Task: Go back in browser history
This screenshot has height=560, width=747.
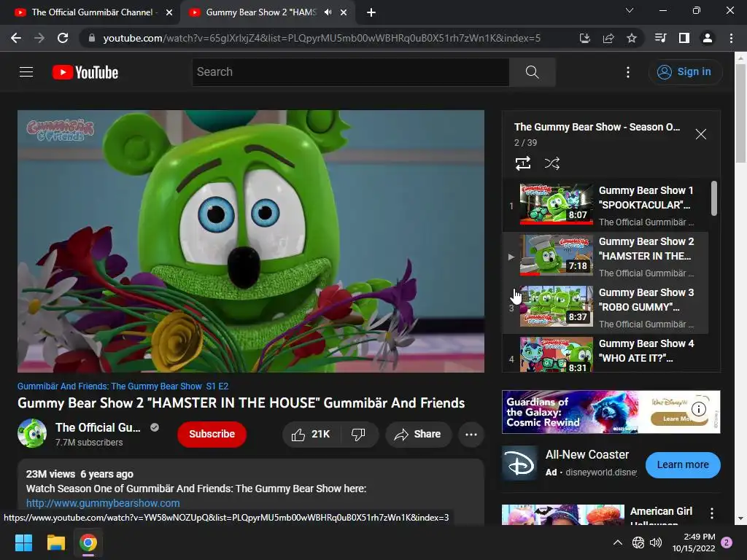Action: (x=16, y=38)
